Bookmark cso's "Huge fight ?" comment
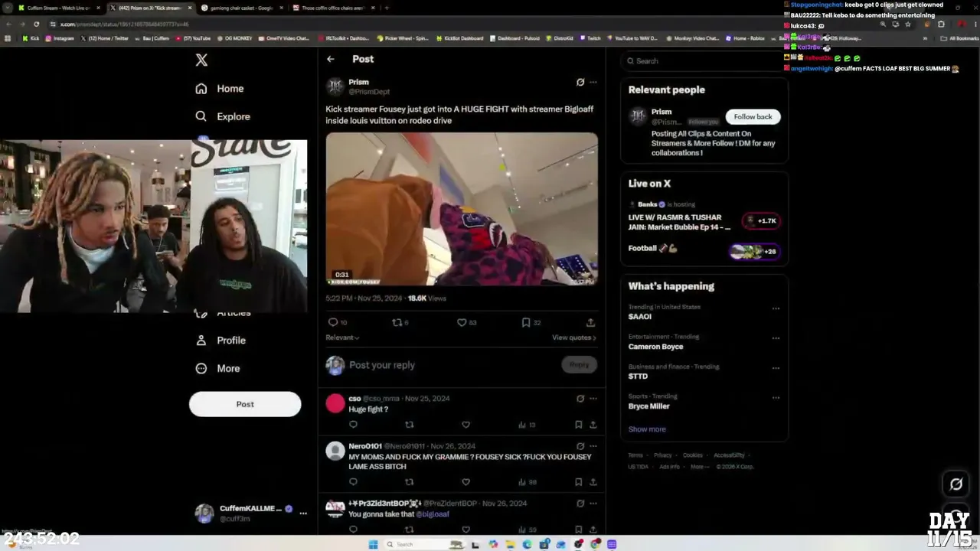980x551 pixels. click(x=578, y=425)
